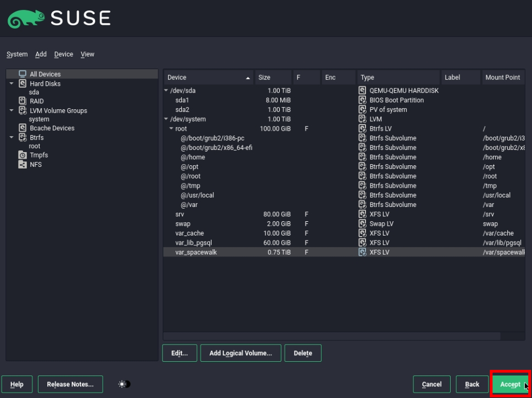This screenshot has width=532, height=398.
Task: Click the NFS share icon
Action: tap(23, 165)
